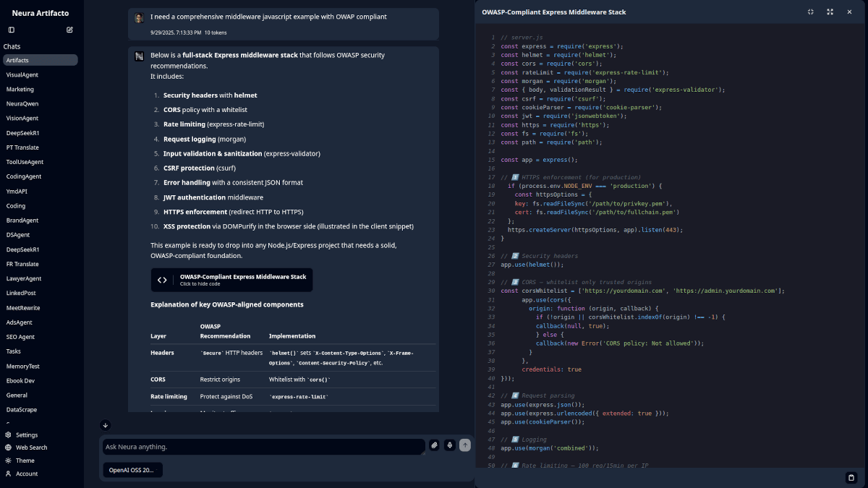Open the Settings menu item

coord(26,435)
